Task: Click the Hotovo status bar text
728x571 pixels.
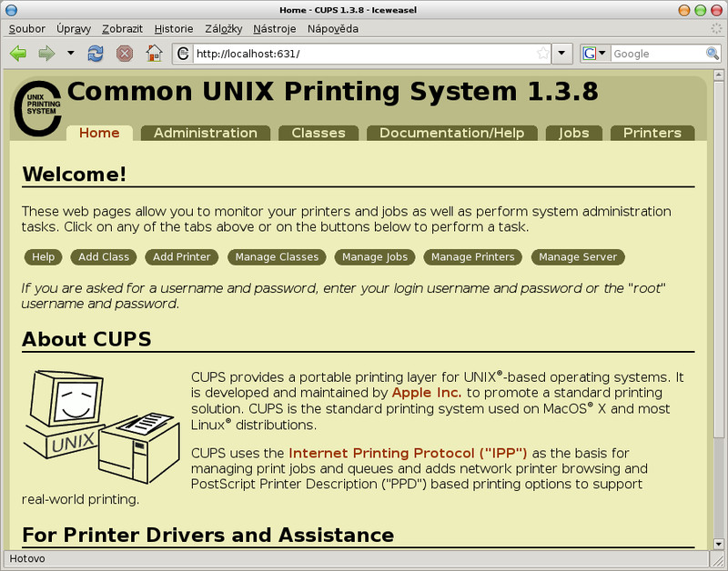Action: tap(27, 558)
